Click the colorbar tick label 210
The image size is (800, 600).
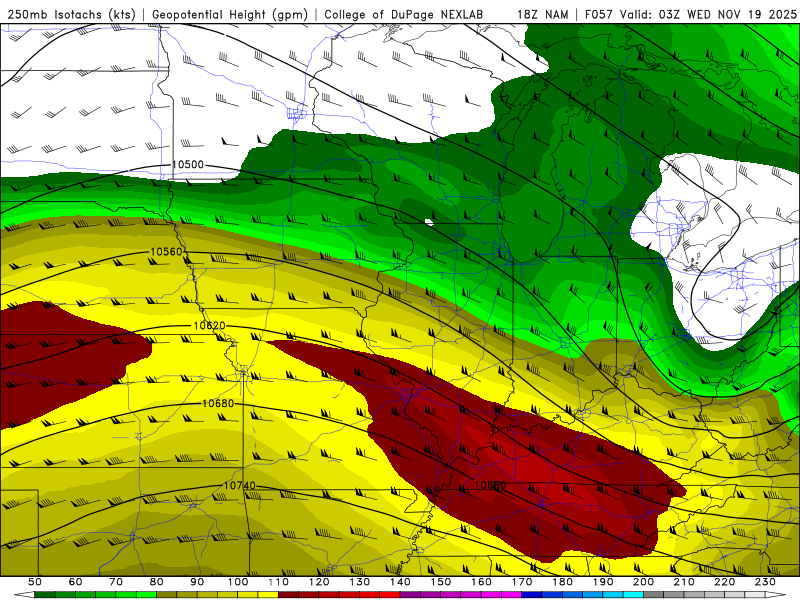coord(684,582)
